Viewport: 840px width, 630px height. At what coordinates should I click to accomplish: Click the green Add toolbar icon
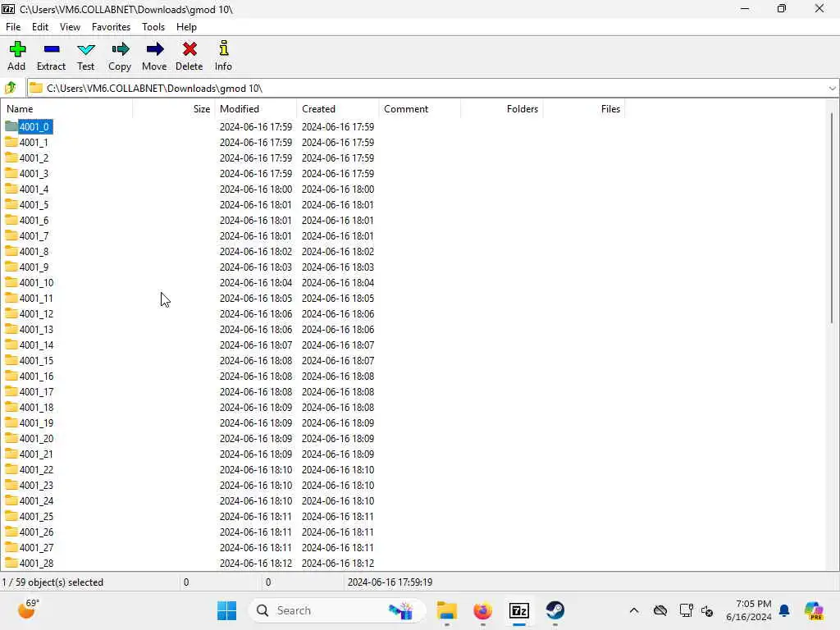point(17,49)
